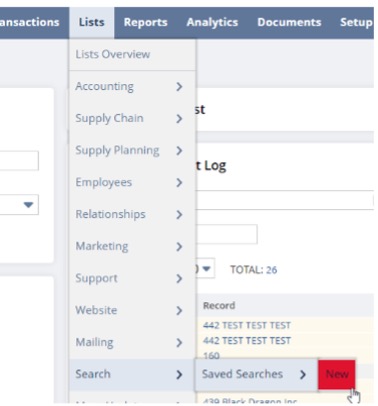Open the dropdown arrow left of TOTAL

(x=206, y=269)
